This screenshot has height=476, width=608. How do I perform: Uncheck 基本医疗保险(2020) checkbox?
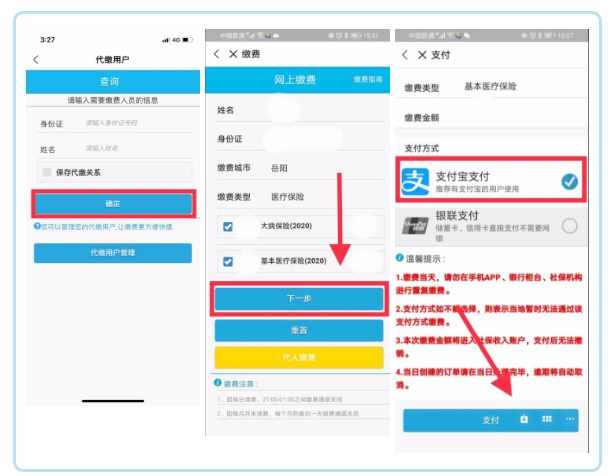click(x=228, y=261)
